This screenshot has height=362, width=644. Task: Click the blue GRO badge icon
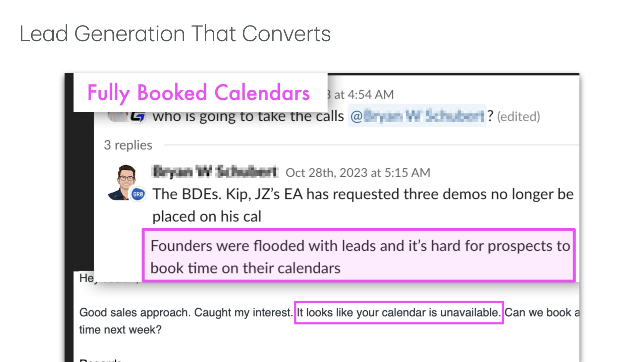tap(138, 194)
